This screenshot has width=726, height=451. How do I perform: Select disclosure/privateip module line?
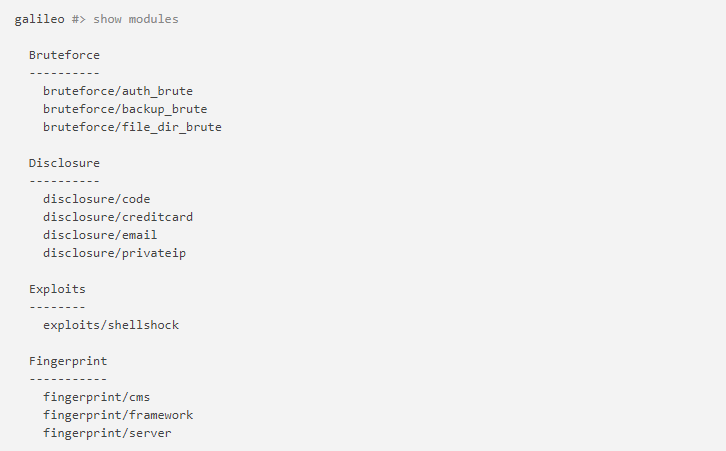114,253
